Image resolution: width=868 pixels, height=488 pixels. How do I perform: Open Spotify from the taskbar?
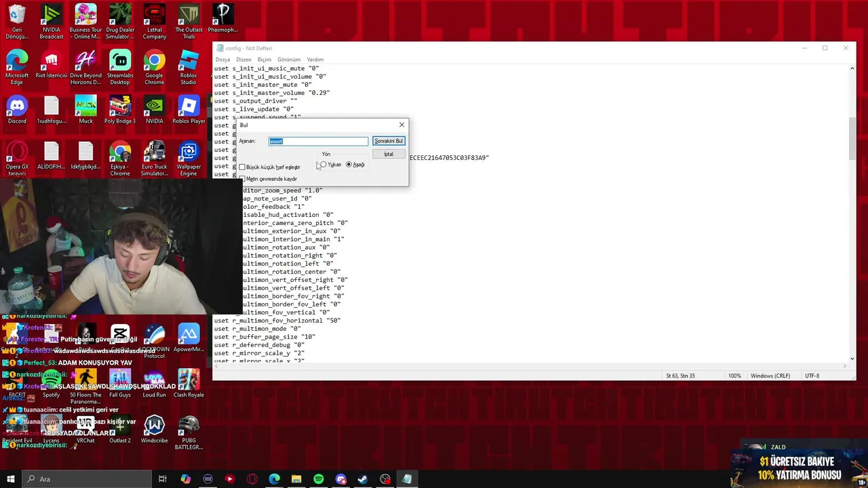319,479
